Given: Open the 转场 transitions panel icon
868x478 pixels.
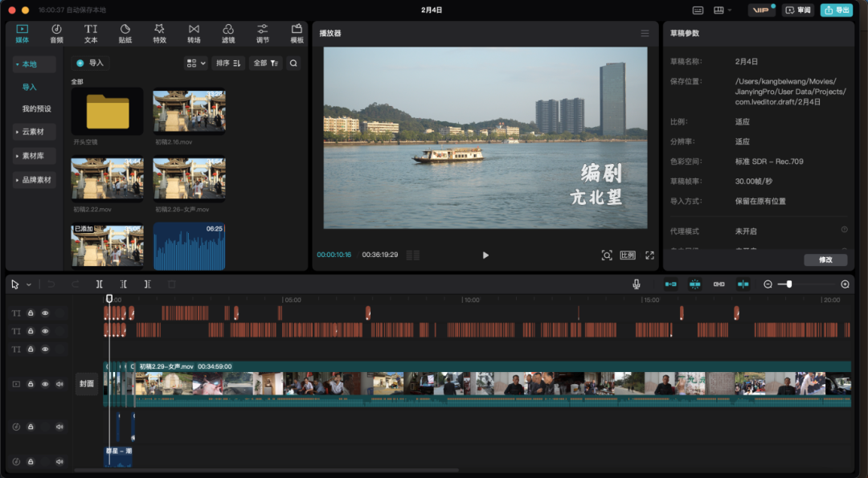Looking at the screenshot, I should [x=194, y=33].
